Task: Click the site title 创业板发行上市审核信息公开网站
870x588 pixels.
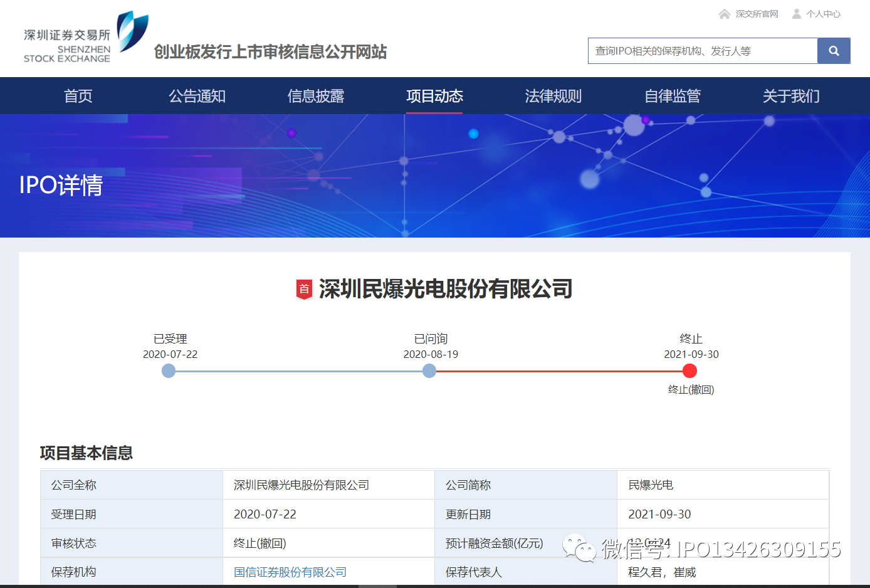Action: coord(270,51)
